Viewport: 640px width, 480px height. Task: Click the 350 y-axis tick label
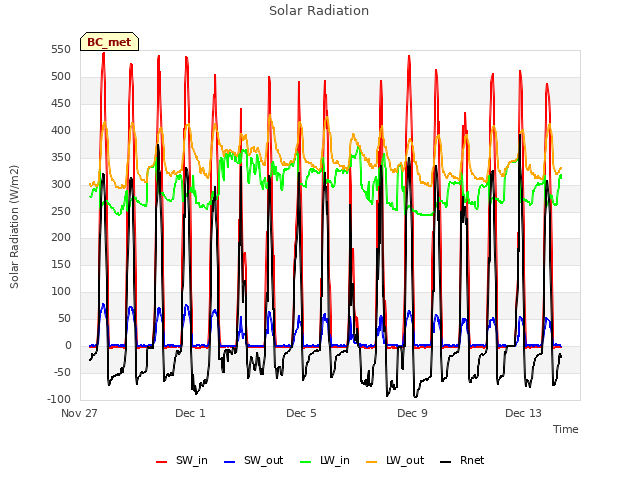[61, 158]
